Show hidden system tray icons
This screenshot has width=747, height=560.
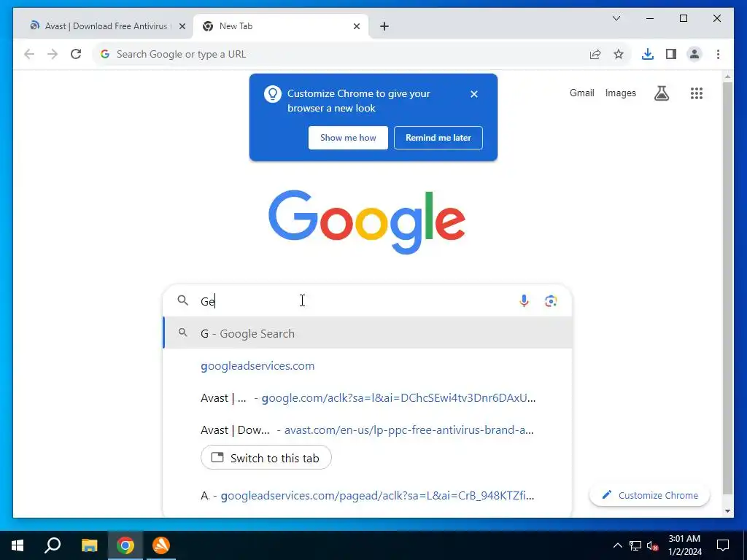[x=617, y=545]
